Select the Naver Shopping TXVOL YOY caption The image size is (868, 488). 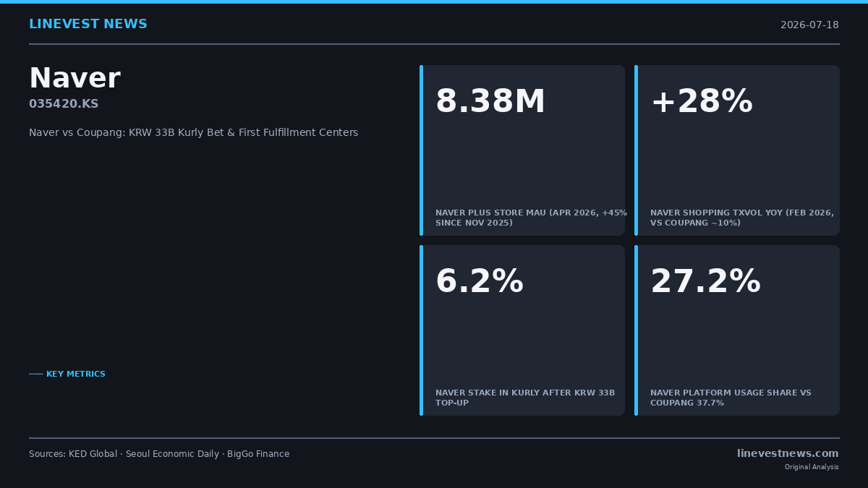click(x=742, y=218)
